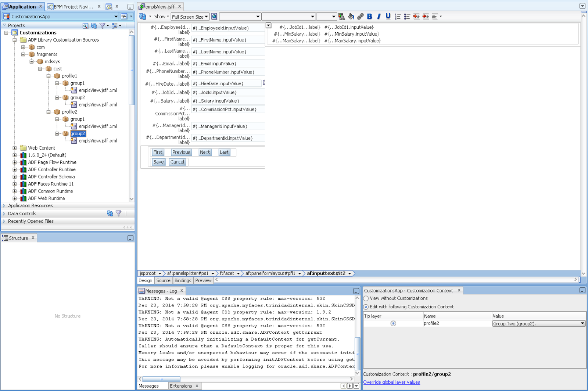Open the CustomizationsApp application dropdown
This screenshot has width=588, height=391.
[116, 17]
